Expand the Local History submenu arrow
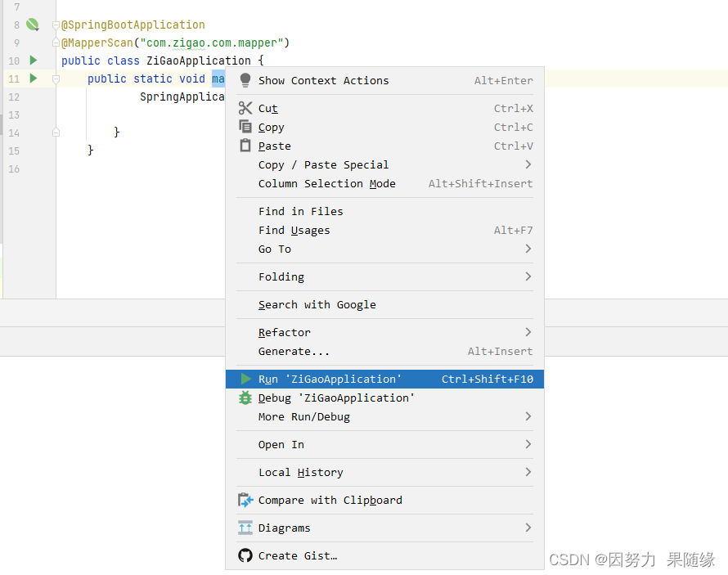The image size is (728, 575). (528, 472)
